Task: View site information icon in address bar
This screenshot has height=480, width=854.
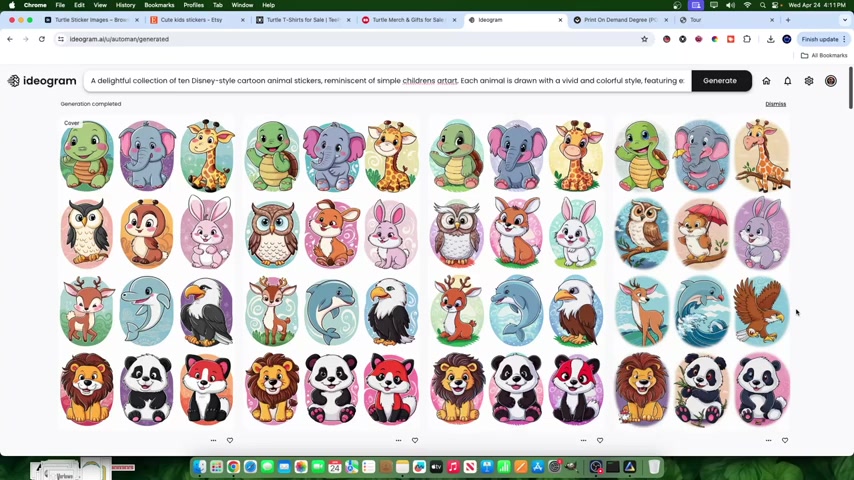Action: click(x=61, y=39)
